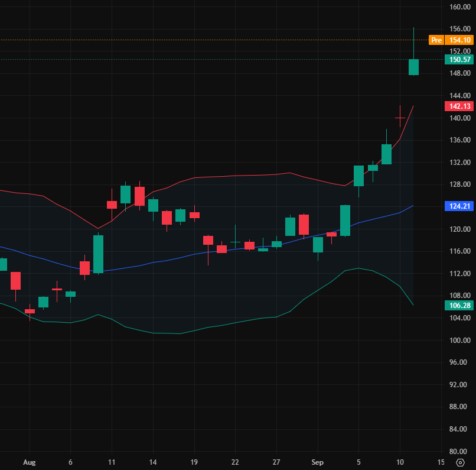Click the 132.00 price axis label
476x470 pixels.
(460, 162)
